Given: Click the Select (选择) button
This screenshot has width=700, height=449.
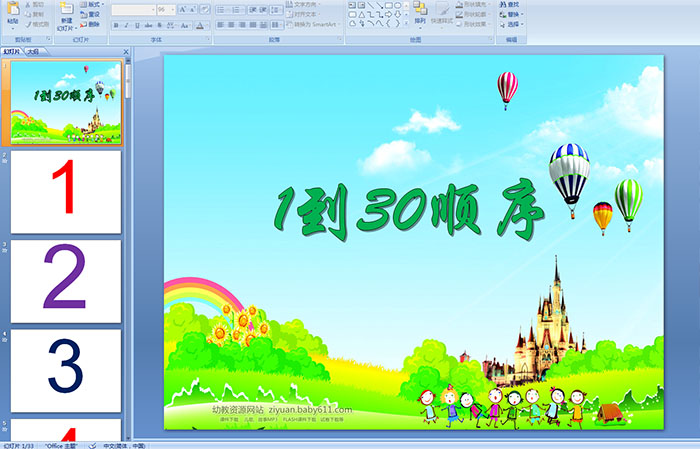Looking at the screenshot, I should pyautogui.click(x=511, y=24).
